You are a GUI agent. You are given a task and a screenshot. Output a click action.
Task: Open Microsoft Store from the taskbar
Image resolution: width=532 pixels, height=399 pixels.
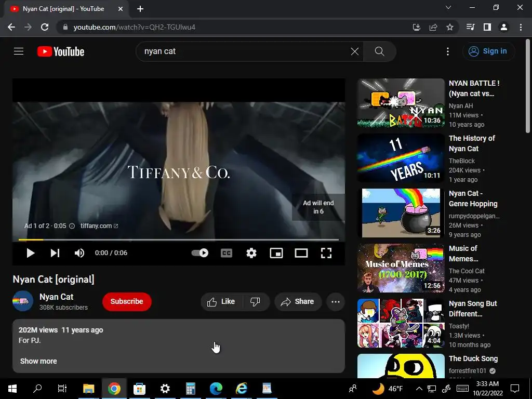(139, 389)
